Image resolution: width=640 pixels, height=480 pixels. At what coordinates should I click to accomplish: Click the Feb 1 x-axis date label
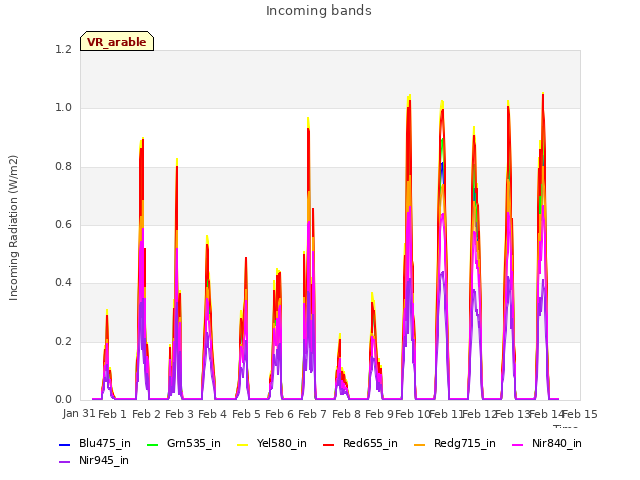pos(113,414)
